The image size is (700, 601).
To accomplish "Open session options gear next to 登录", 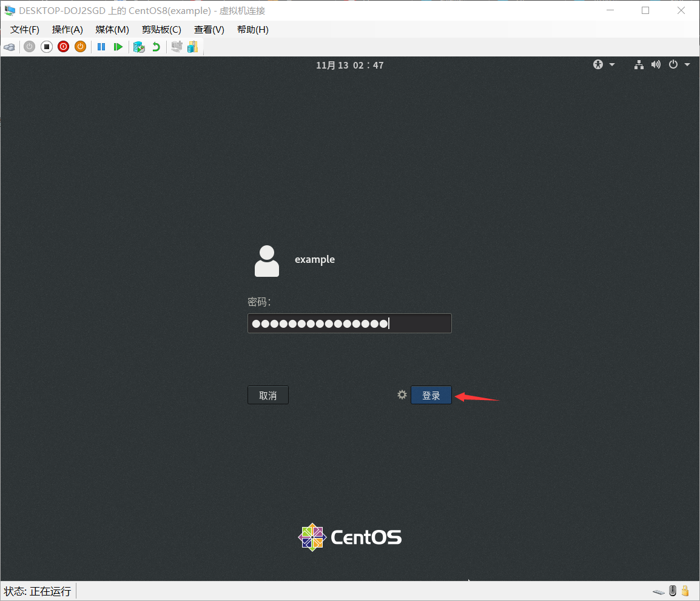I will pos(402,395).
